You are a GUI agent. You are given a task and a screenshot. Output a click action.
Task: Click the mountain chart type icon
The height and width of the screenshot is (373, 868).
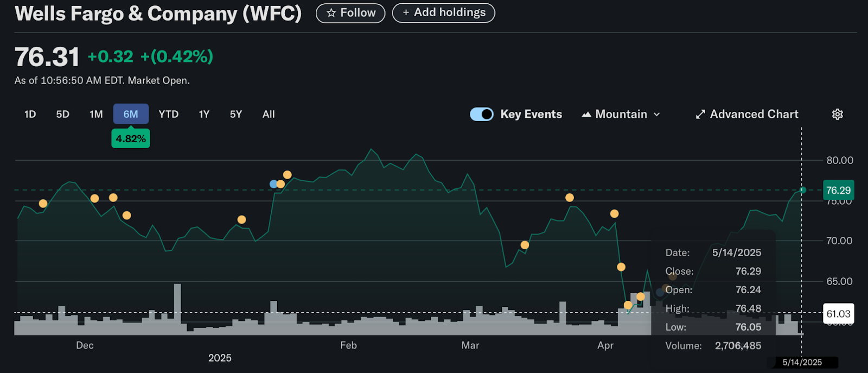[x=586, y=115]
